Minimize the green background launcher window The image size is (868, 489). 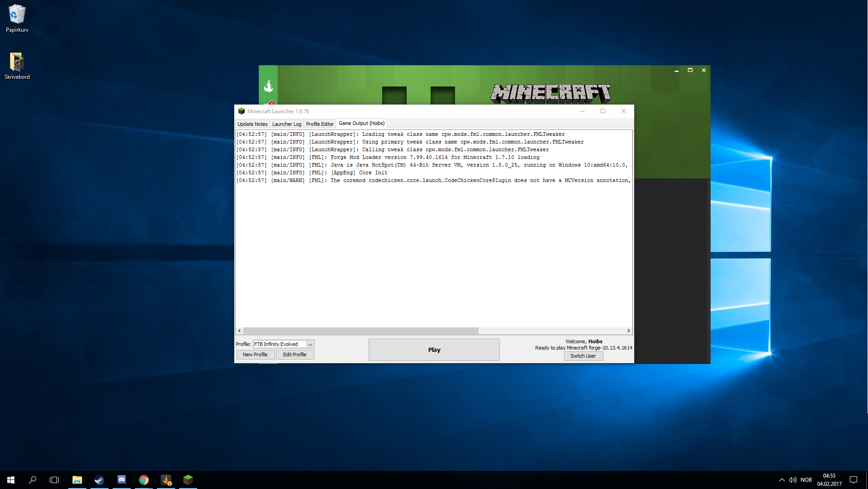pyautogui.click(x=677, y=70)
